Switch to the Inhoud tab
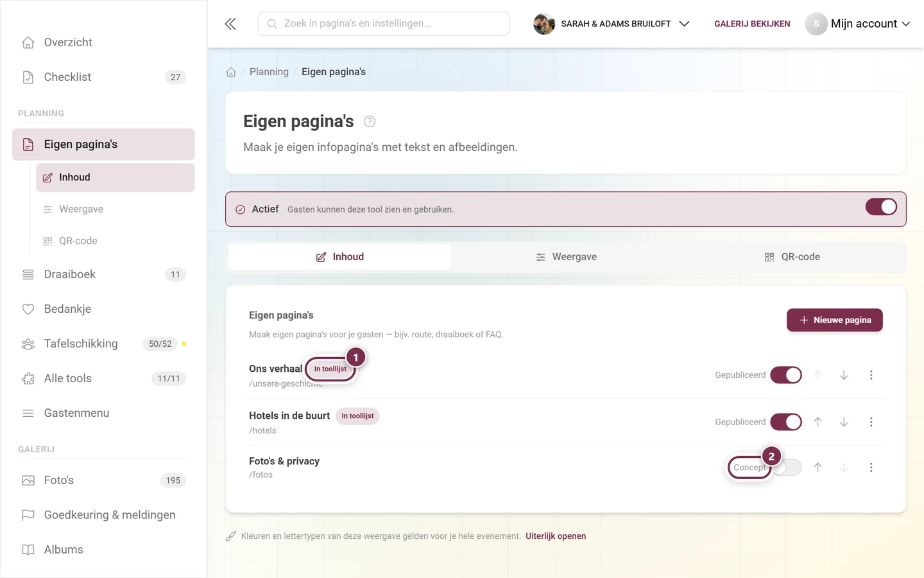This screenshot has height=578, width=924. pos(339,257)
